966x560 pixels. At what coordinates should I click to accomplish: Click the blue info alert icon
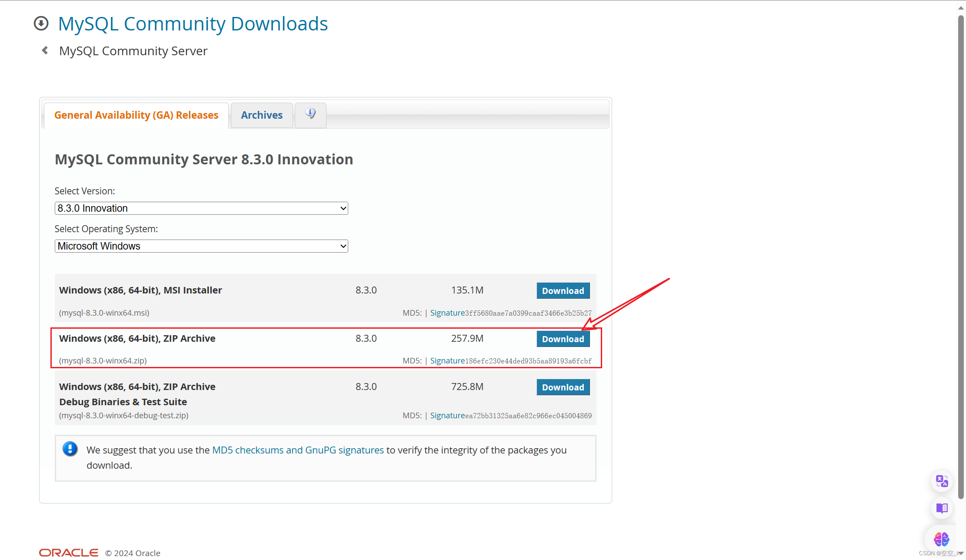70,449
